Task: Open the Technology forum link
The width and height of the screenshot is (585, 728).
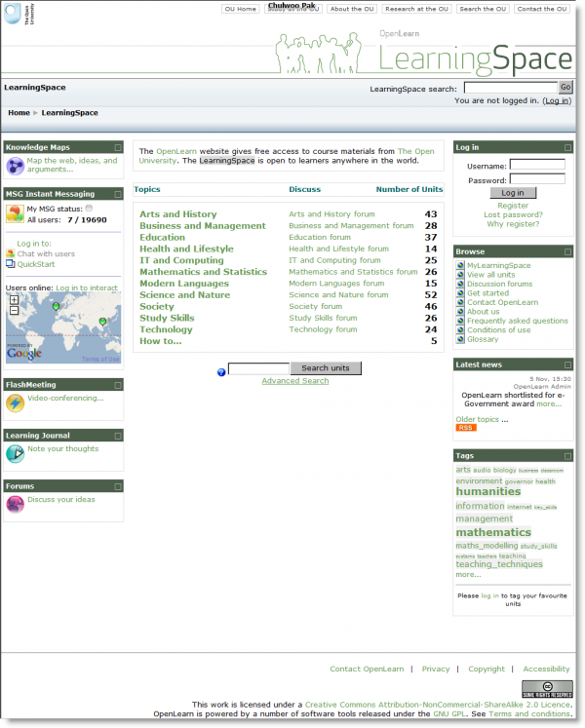Action: coord(323,329)
